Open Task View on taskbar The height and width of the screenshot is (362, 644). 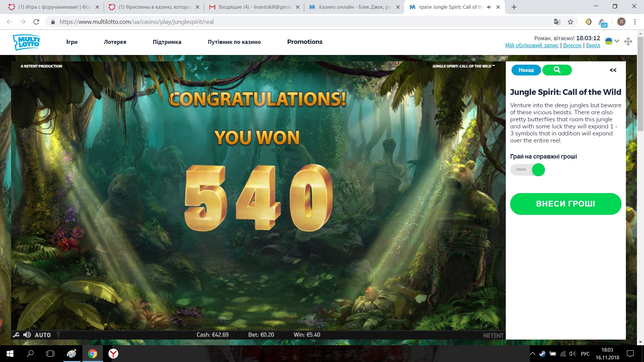pyautogui.click(x=50, y=354)
